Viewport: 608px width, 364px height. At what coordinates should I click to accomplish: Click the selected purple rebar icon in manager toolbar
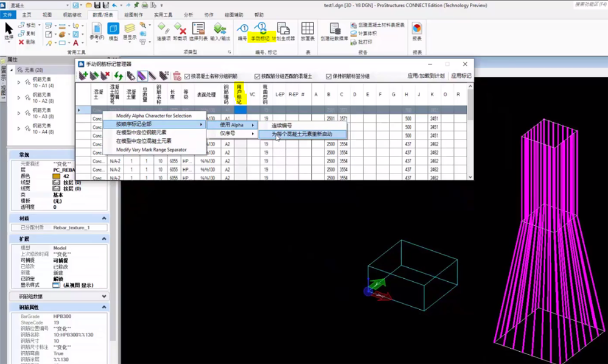click(142, 75)
